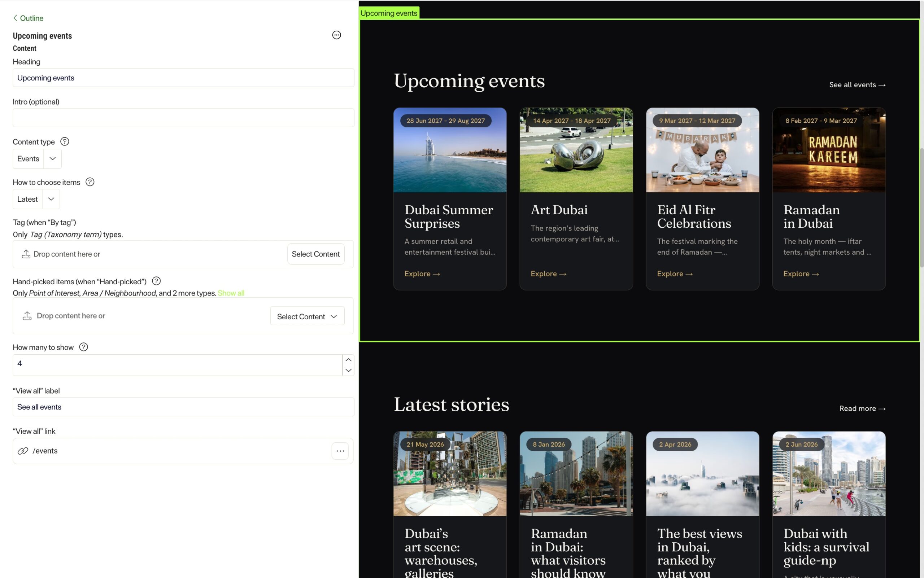The width and height of the screenshot is (924, 578).
Task: Click the Intro (optional) field
Action: [x=183, y=118]
